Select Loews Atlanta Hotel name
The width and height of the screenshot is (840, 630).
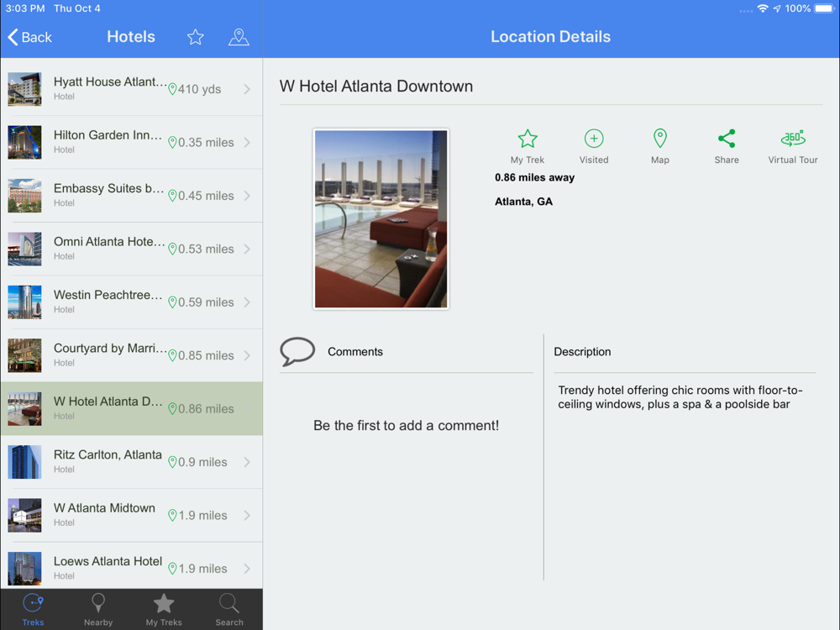[x=108, y=561]
